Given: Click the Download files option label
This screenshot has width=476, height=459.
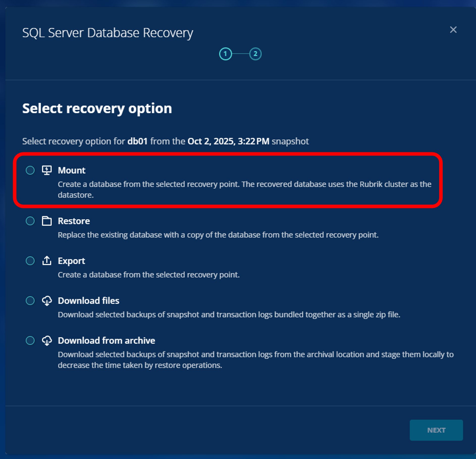Looking at the screenshot, I should click(x=88, y=301).
